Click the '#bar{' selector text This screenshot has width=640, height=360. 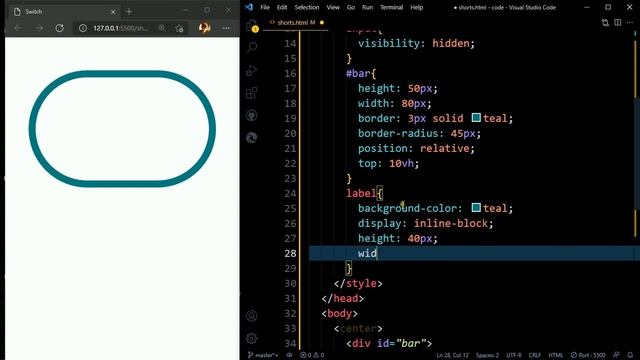[361, 73]
